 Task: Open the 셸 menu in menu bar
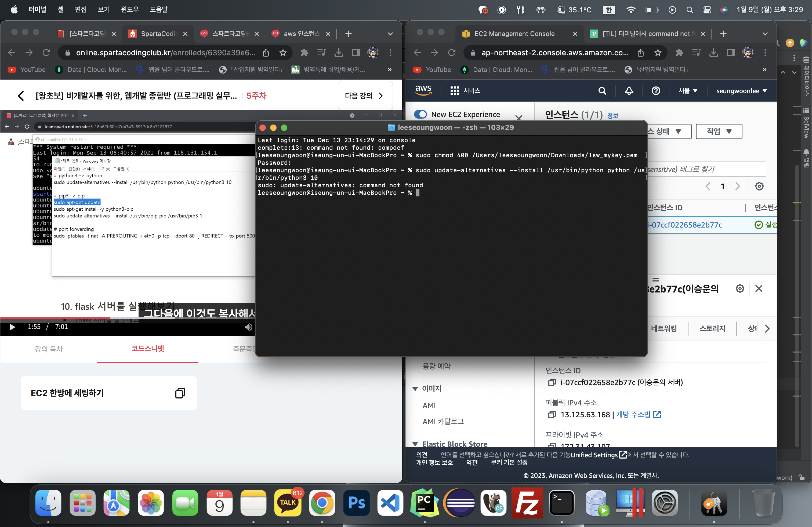(60, 10)
